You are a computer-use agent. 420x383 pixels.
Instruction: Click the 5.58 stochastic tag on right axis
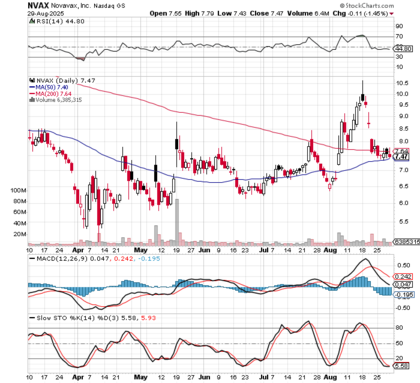point(402,366)
